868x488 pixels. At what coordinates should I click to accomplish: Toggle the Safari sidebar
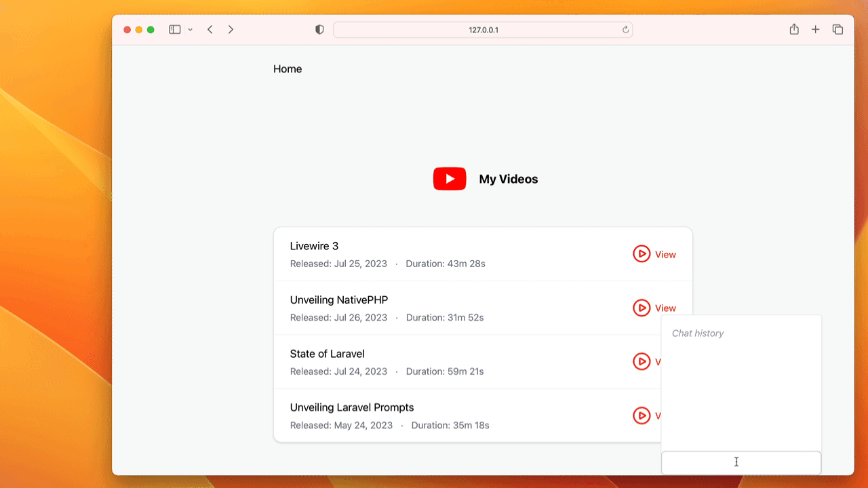tap(175, 30)
